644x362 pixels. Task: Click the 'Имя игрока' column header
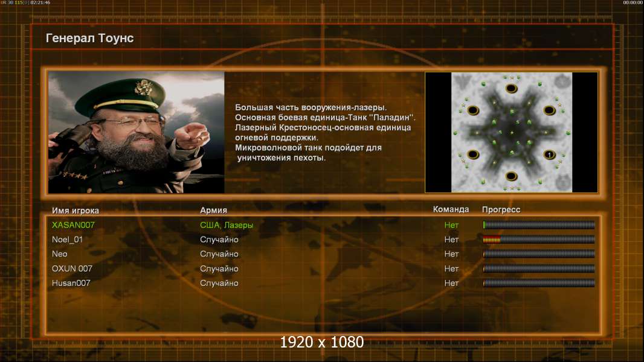[75, 211]
